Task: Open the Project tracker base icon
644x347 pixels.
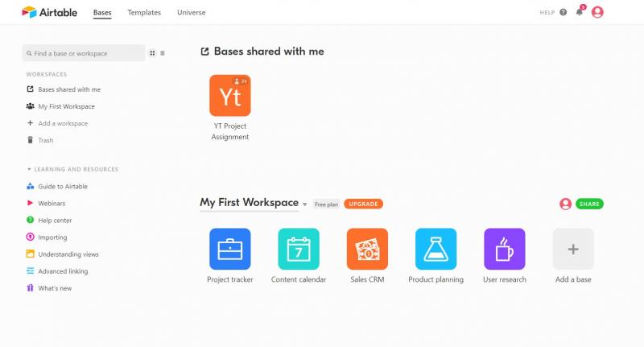Action: 229,249
